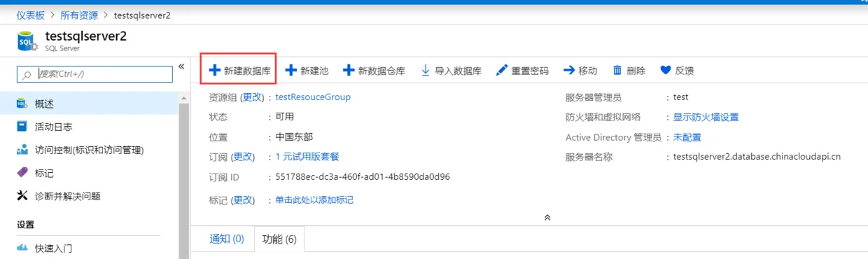Open the 活动日志 menu item
Screen dimensions: 868x259
pyautogui.click(x=90, y=127)
